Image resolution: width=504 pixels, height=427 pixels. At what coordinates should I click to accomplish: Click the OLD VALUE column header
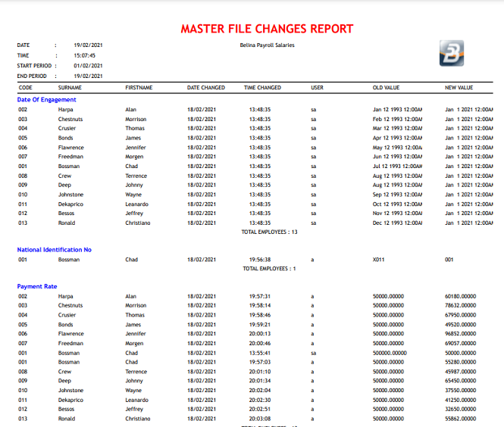click(x=386, y=88)
